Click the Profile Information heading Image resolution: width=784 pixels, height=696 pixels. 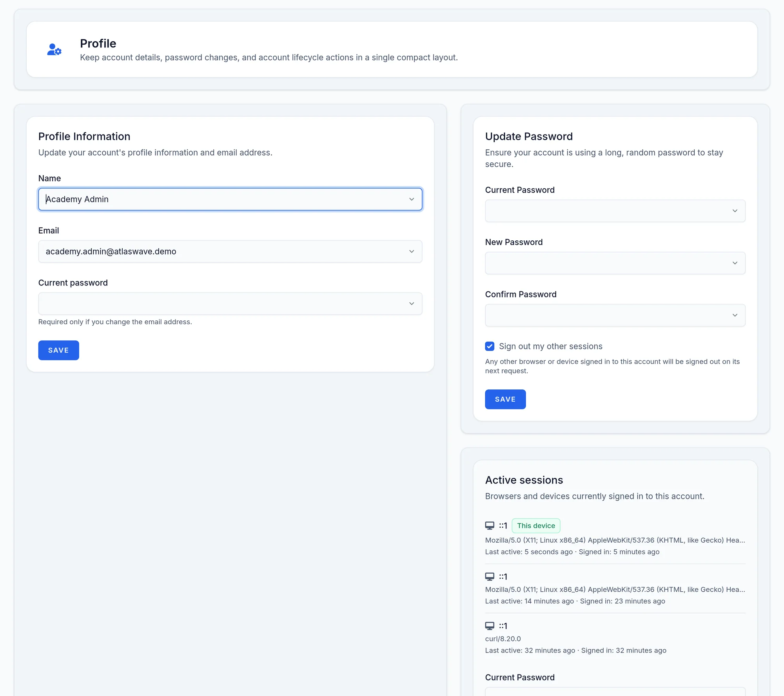tap(84, 136)
